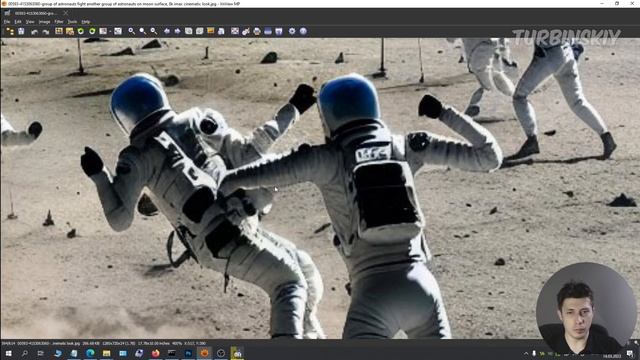Go to next image with right arrow

[x=178, y=31]
